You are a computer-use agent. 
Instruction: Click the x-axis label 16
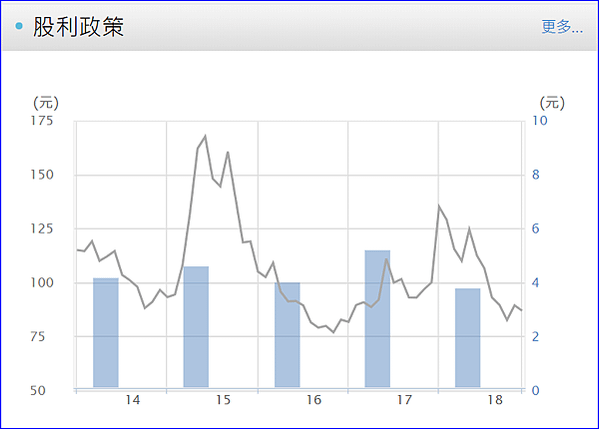pos(314,400)
